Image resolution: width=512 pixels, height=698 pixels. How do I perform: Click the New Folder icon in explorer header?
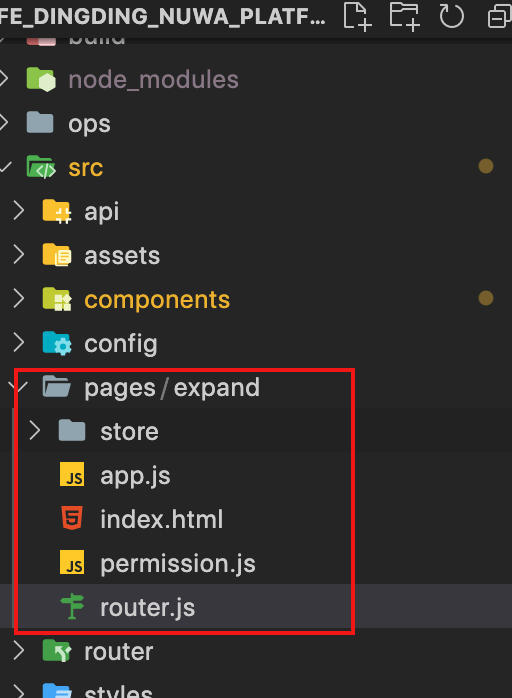click(405, 16)
